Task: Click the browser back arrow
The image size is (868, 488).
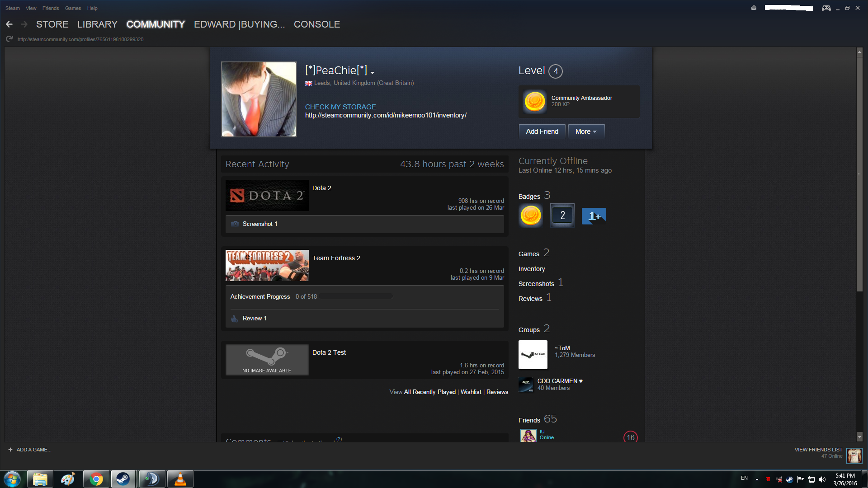Action: pos(9,24)
